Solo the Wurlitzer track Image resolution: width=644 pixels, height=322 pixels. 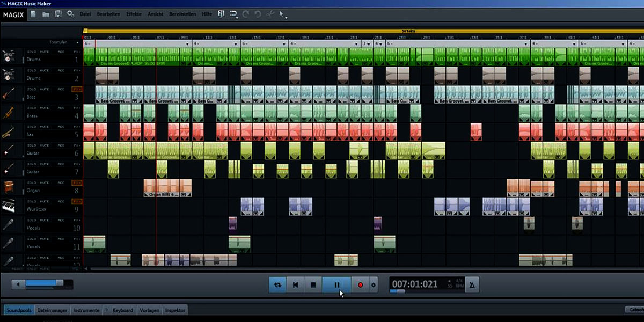[32, 202]
